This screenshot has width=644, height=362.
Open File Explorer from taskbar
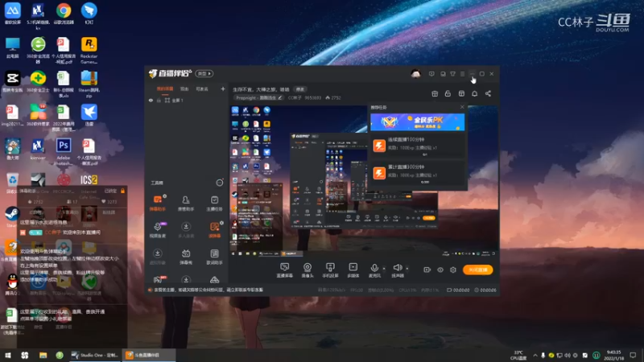click(x=43, y=355)
